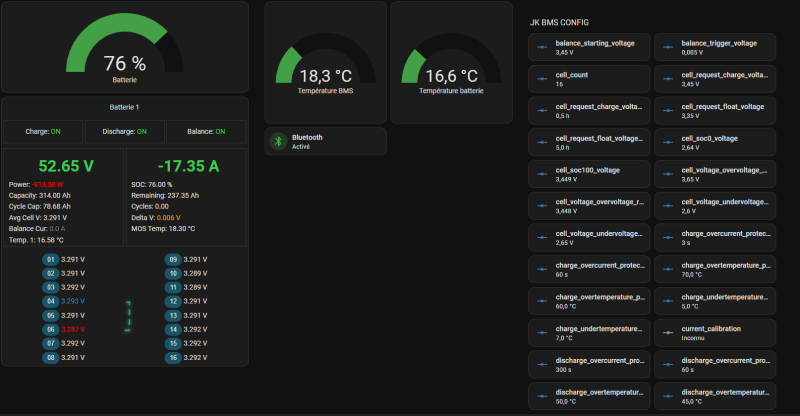Click icon of charge_overcurrent_protec tile showing 3 s
Image resolution: width=800 pixels, height=416 pixels.
point(668,237)
